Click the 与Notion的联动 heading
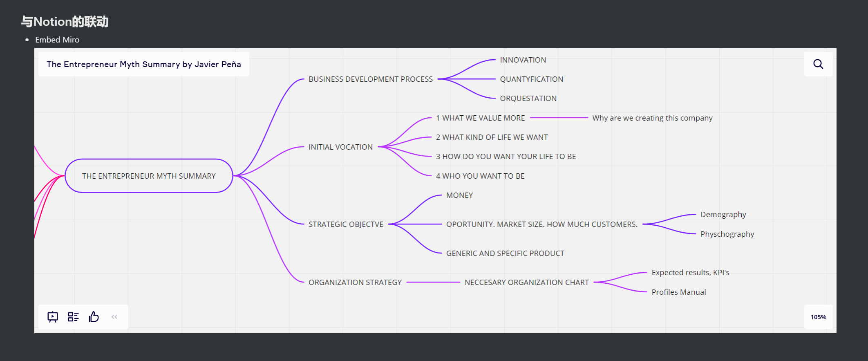 (65, 21)
